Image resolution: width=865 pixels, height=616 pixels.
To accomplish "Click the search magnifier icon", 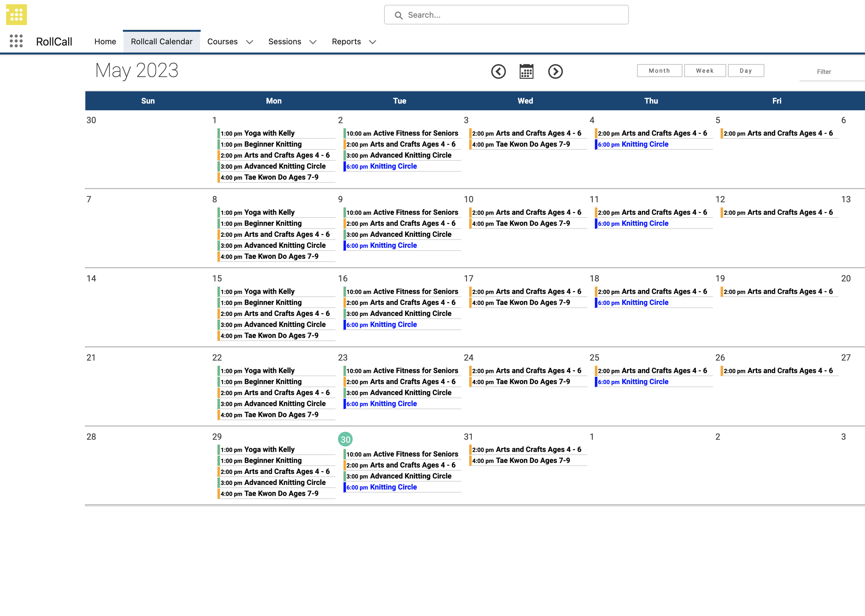I will (398, 15).
